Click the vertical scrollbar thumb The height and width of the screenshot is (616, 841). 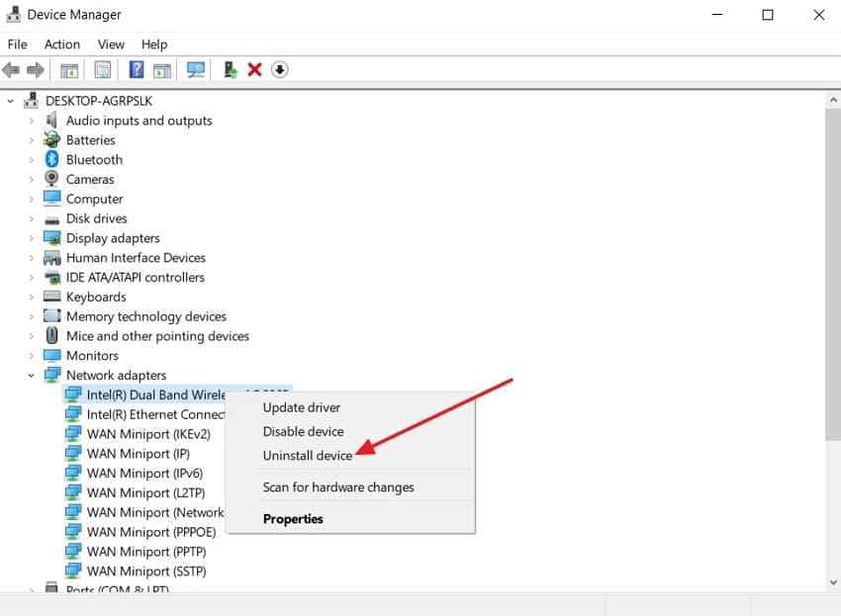(x=832, y=274)
